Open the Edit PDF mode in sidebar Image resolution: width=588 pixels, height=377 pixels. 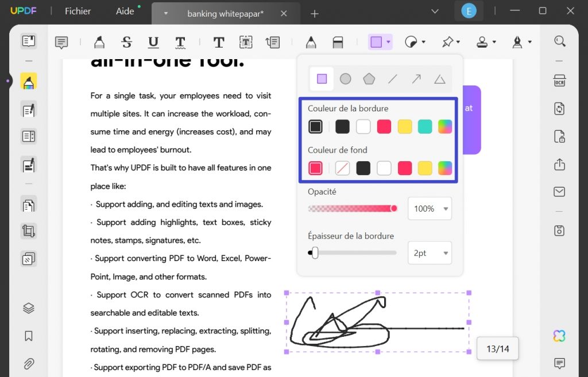[x=29, y=111]
